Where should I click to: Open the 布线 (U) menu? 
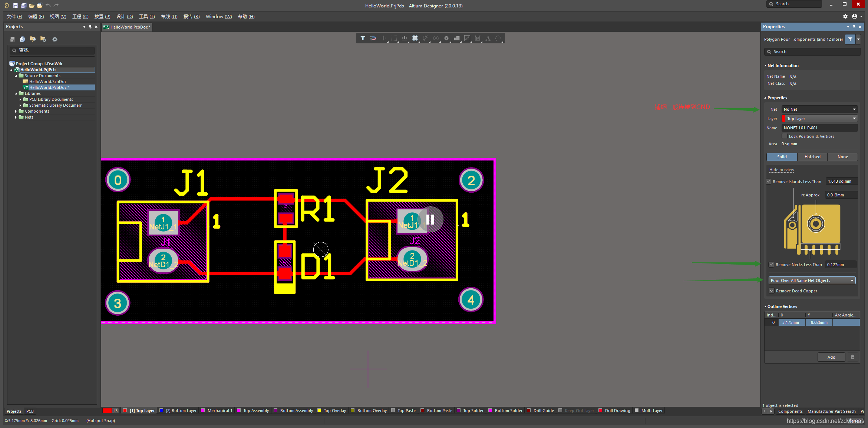click(169, 17)
